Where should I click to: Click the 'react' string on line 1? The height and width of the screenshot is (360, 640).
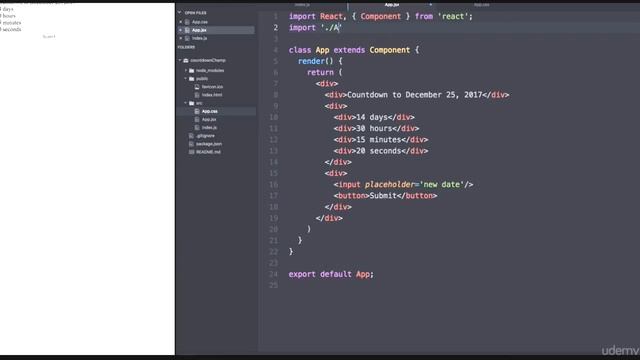point(453,17)
